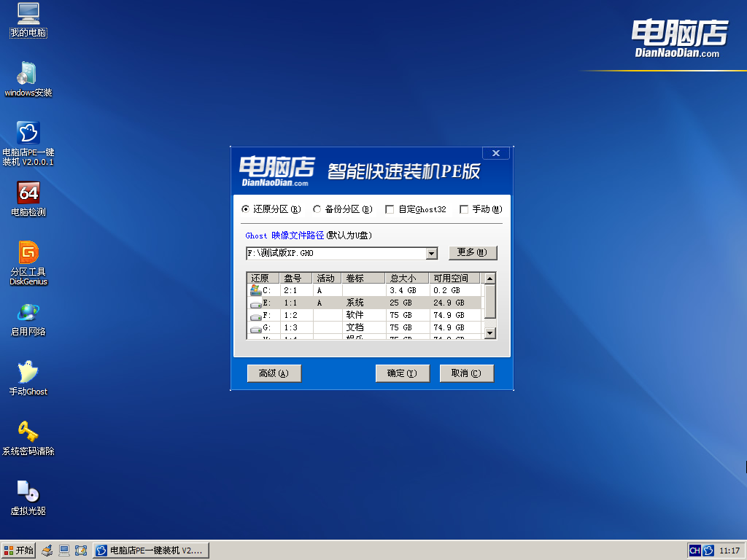Launch 分区工具 DiskGenius icon
This screenshot has width=747, height=560.
tap(28, 252)
